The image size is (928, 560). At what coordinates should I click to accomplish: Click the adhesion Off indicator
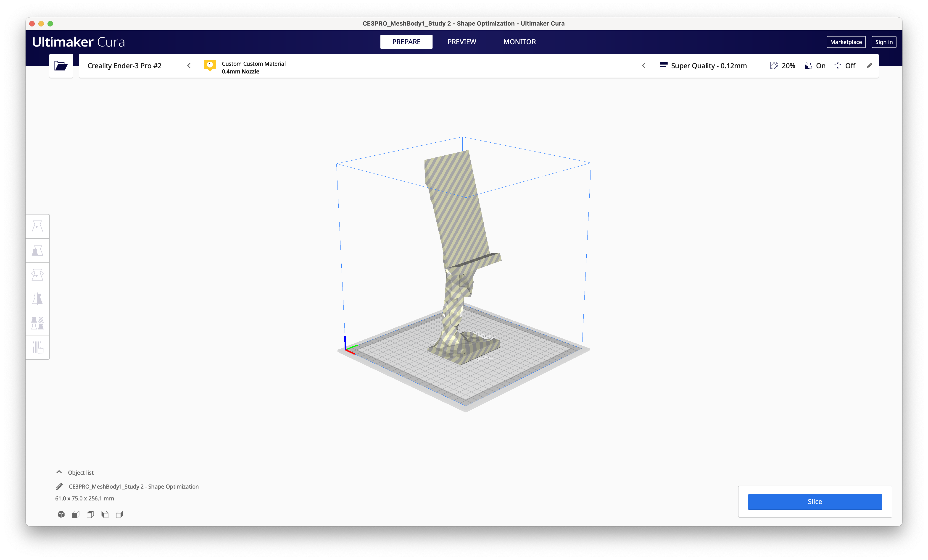point(845,66)
